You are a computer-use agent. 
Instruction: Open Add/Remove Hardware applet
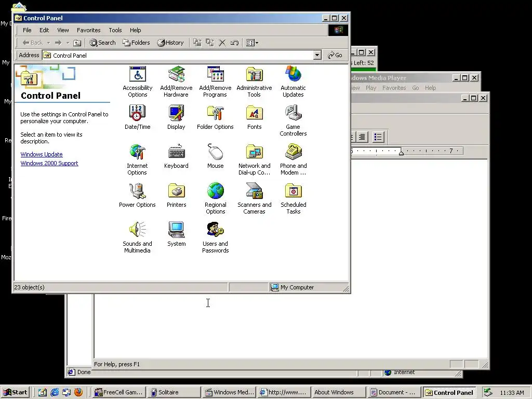tap(176, 82)
